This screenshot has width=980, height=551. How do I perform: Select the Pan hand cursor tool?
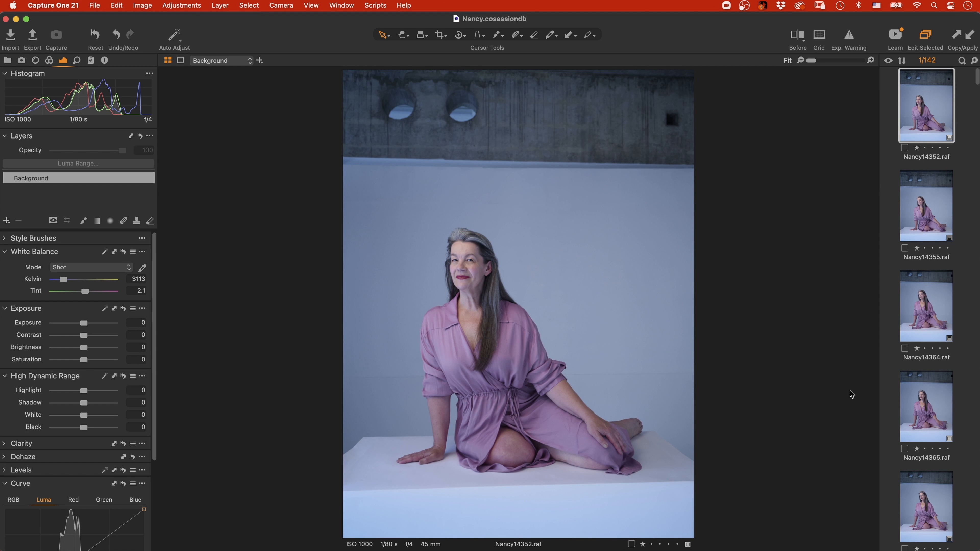click(401, 35)
